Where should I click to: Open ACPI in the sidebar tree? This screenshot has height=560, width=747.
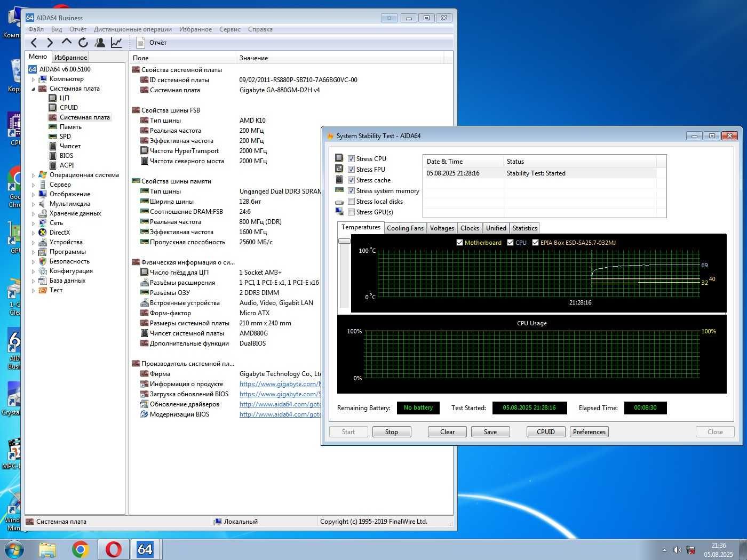click(x=67, y=165)
